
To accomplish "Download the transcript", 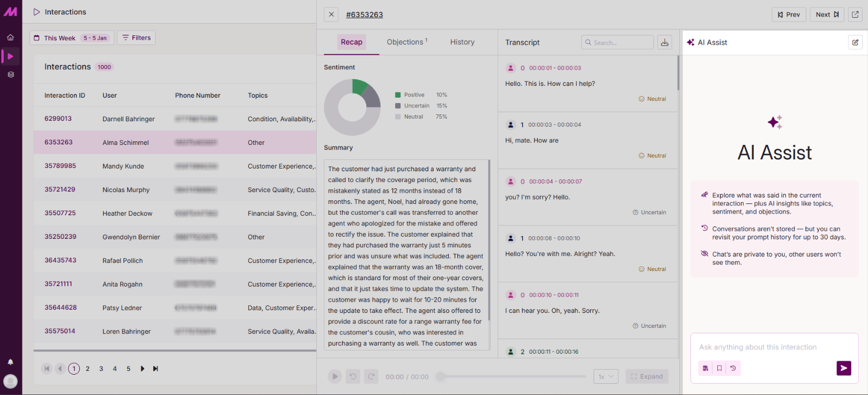I will [664, 42].
